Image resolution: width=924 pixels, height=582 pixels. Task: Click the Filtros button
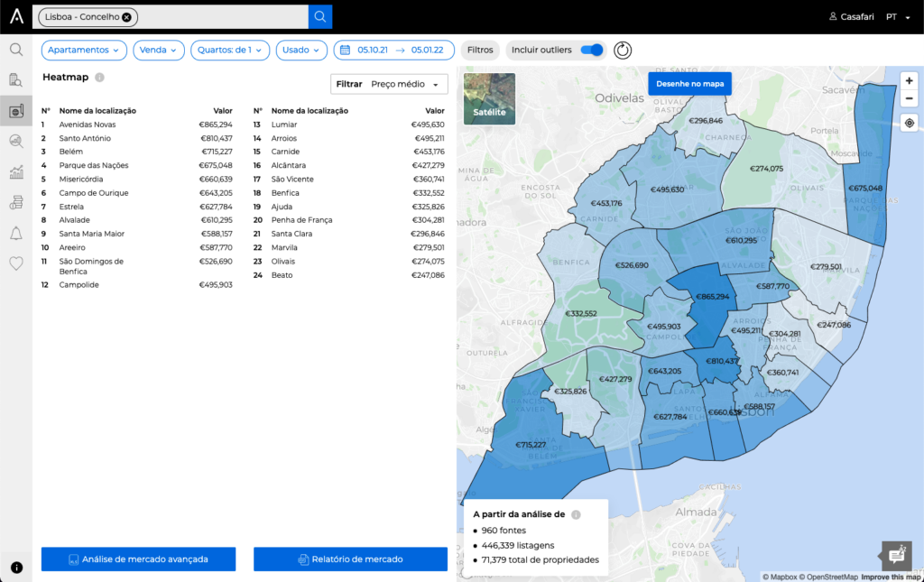point(480,50)
